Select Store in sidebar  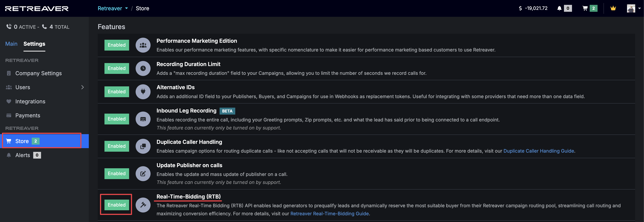click(45, 141)
